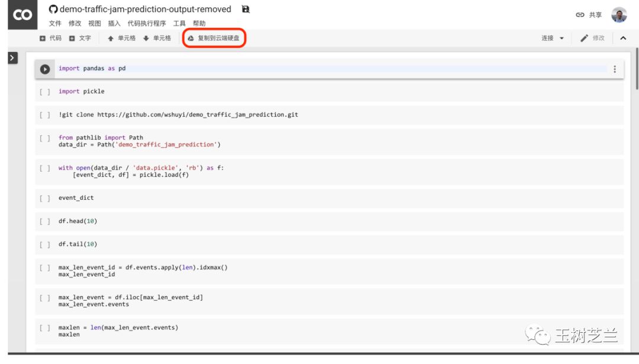Image resolution: width=639 pixels, height=364 pixels.
Task: Open the 代码执行程序 menu
Action: tap(147, 24)
